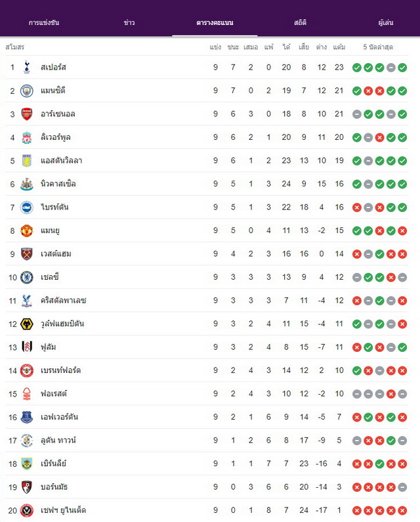This screenshot has width=420, height=522.
Task: Click the Chelsea club crest
Action: [27, 277]
